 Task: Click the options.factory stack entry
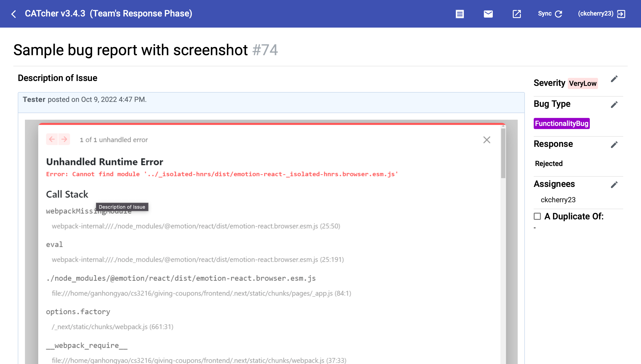coord(78,311)
